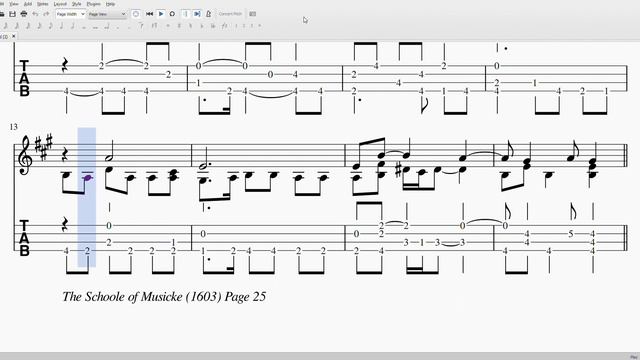The height and width of the screenshot is (360, 640).
Task: Save the score with the floppy disk icon
Action: [x=12, y=14]
